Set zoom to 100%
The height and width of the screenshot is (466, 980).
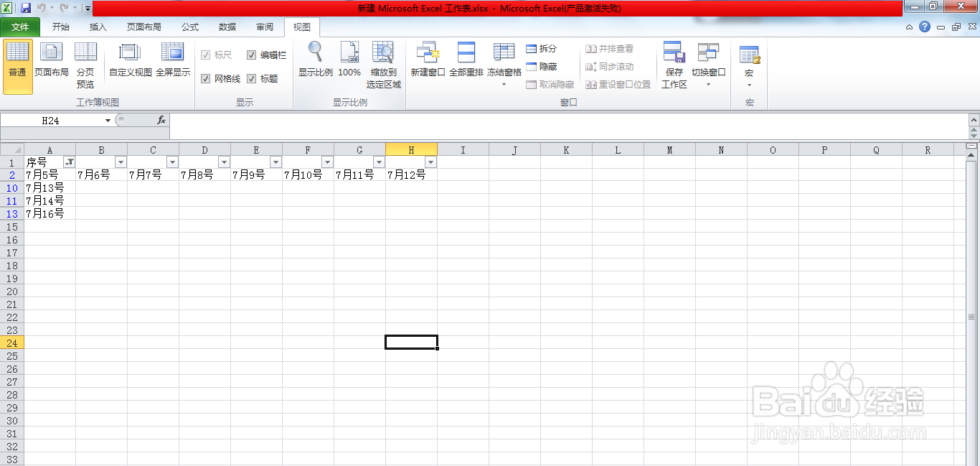[349, 60]
